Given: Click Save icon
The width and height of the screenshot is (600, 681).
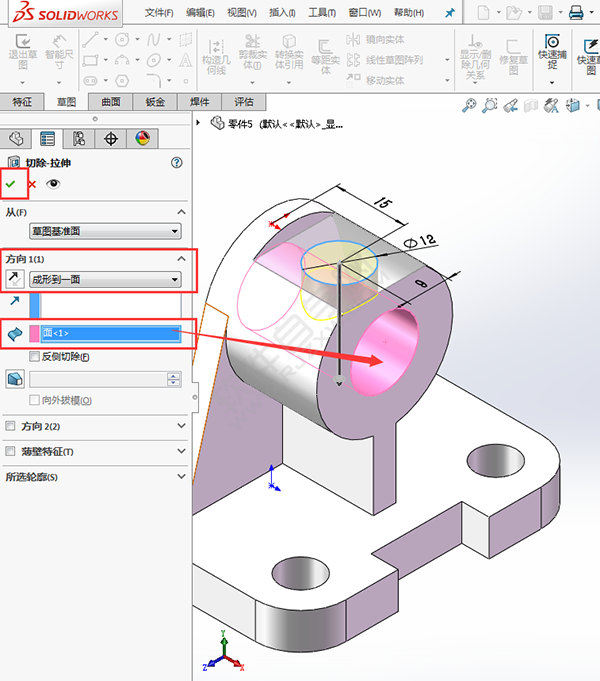Looking at the screenshot, I should point(545,13).
